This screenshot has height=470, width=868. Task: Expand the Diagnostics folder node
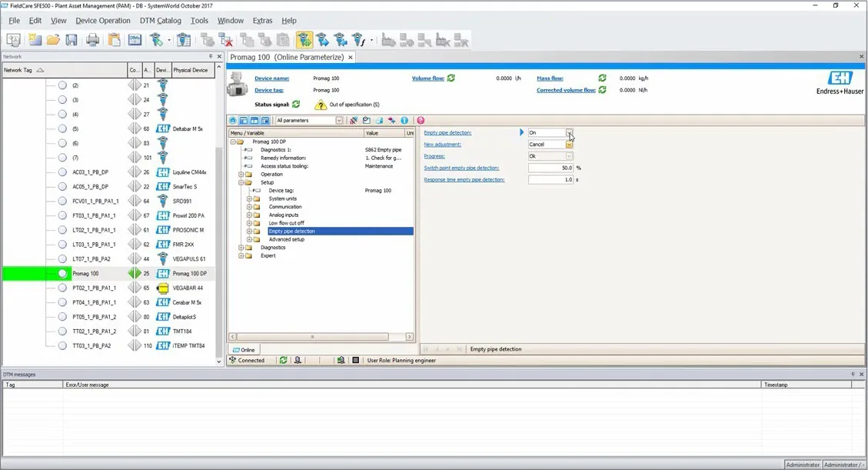pos(241,248)
